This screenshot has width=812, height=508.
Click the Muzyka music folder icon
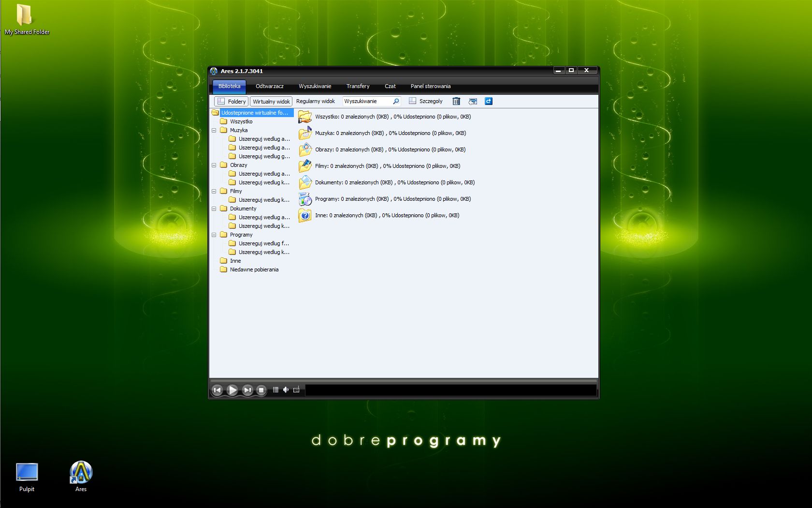click(305, 133)
